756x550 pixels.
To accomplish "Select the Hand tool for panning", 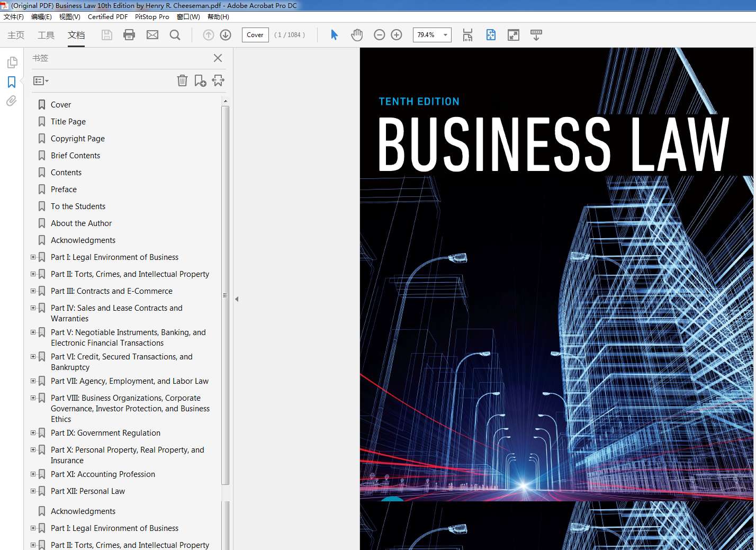I will [357, 35].
